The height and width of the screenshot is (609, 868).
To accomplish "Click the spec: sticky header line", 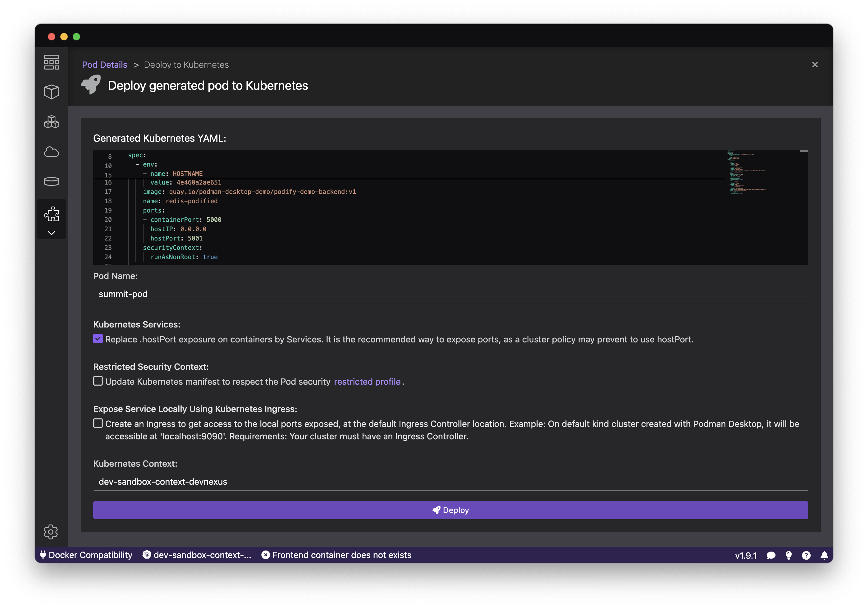I will click(x=137, y=155).
